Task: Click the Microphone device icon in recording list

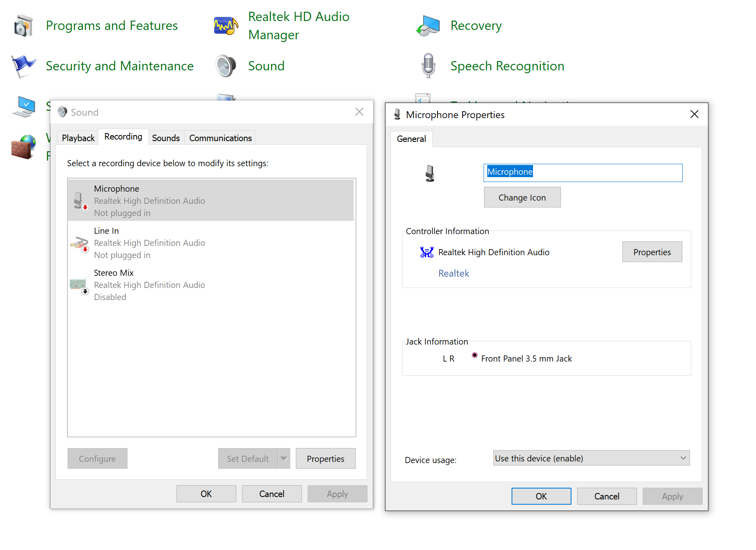Action: tap(81, 201)
